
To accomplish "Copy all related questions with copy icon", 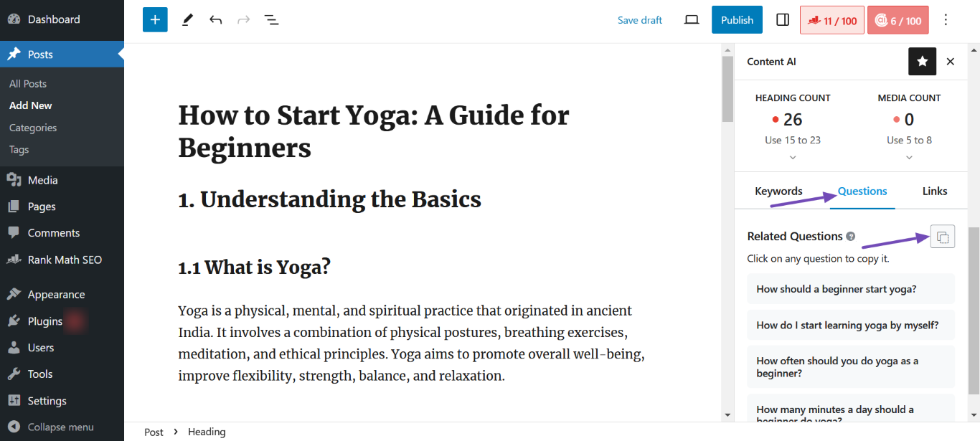I will click(943, 237).
